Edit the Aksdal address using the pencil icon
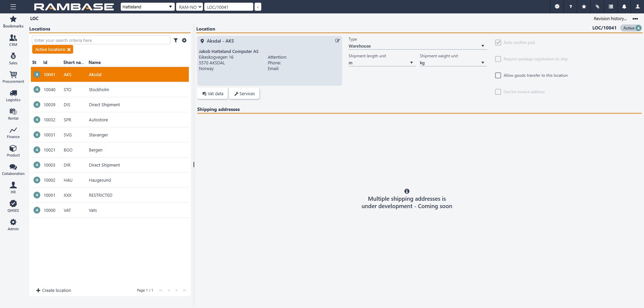Image resolution: width=644 pixels, height=308 pixels. [x=337, y=41]
